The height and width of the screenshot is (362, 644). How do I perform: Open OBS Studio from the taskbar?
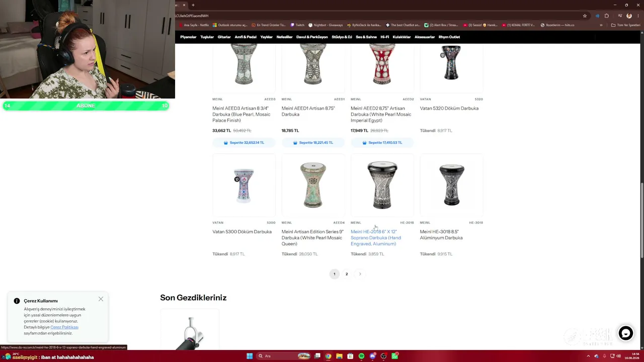pyautogui.click(x=383, y=356)
